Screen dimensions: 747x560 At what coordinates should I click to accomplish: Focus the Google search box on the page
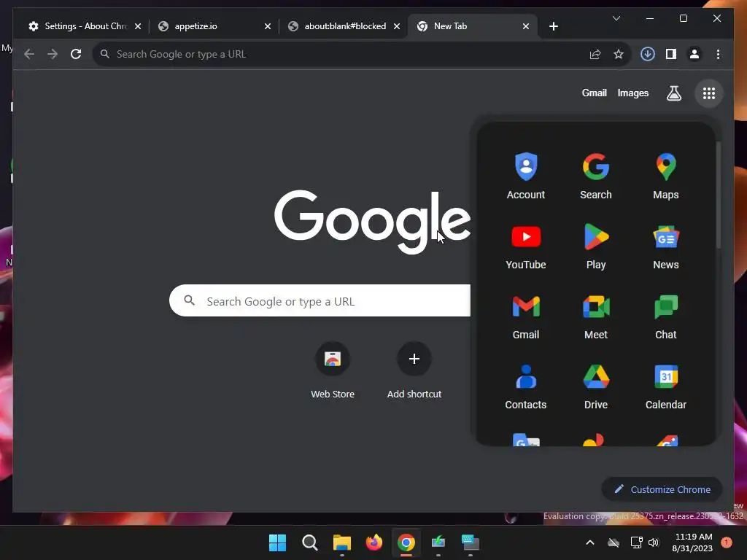pos(320,300)
